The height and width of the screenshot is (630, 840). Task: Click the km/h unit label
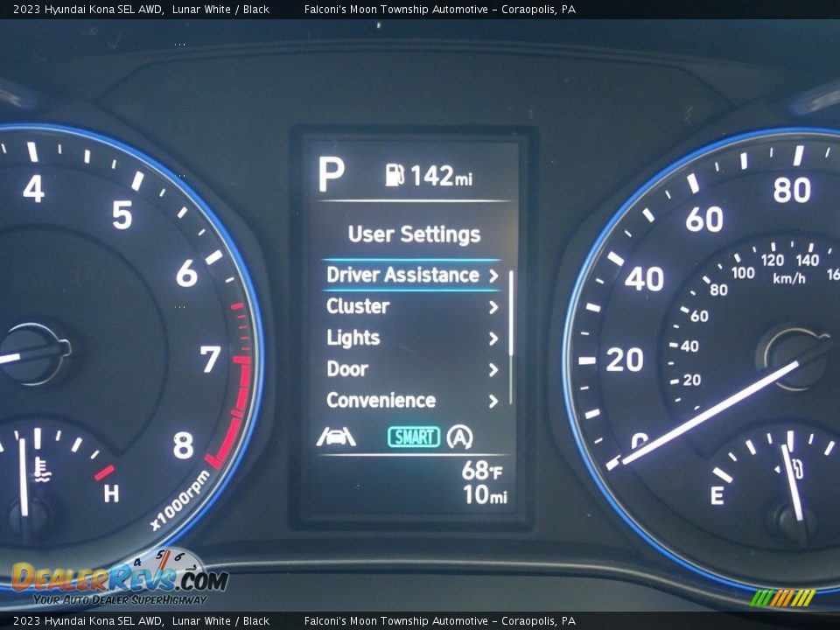(x=789, y=278)
